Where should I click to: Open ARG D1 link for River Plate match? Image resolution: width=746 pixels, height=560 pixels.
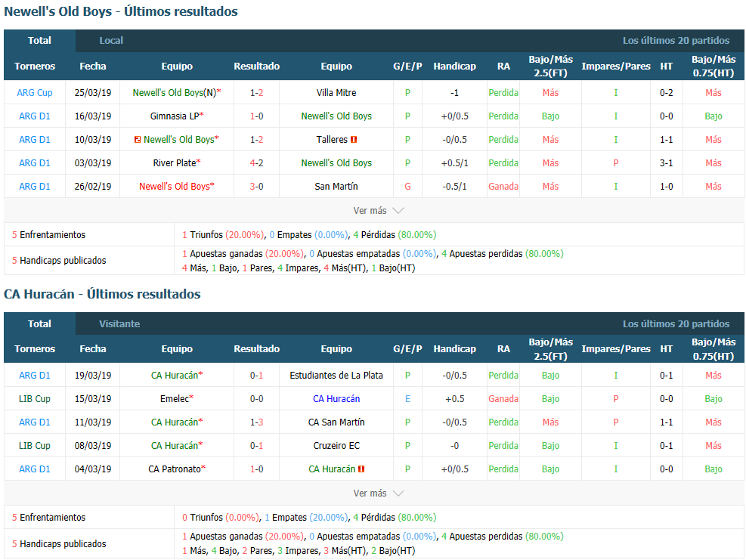click(x=35, y=163)
